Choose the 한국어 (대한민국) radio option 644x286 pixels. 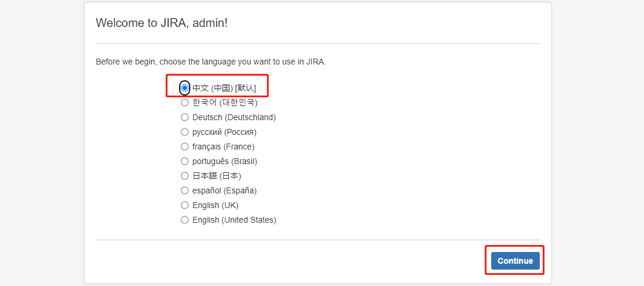(x=184, y=103)
